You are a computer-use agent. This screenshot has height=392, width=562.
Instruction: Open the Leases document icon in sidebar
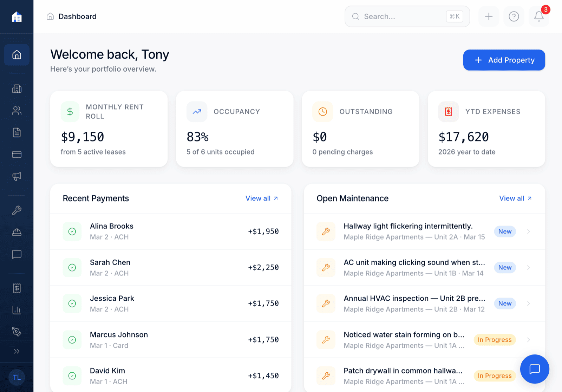(17, 132)
